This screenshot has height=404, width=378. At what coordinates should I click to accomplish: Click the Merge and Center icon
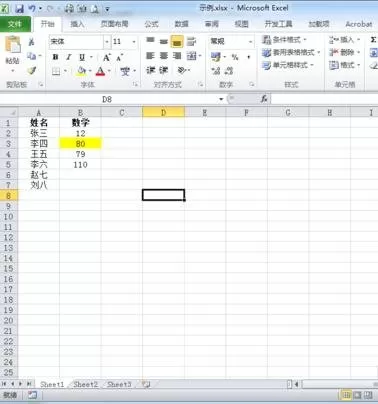coord(191,56)
